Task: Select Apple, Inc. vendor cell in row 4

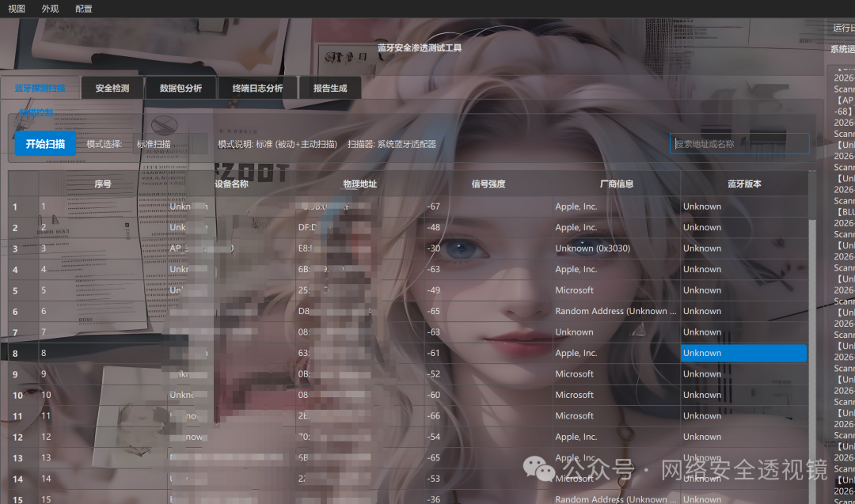Action: 616,269
